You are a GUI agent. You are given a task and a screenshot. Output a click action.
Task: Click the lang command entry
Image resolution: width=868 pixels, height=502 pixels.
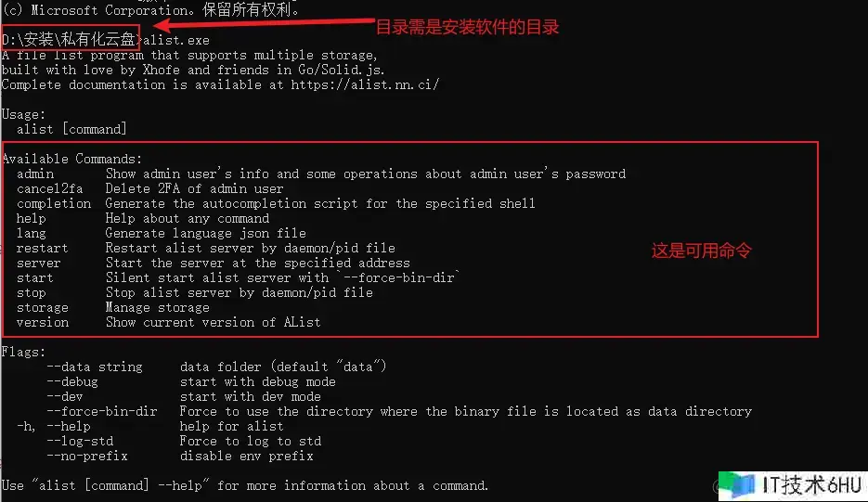point(32,233)
